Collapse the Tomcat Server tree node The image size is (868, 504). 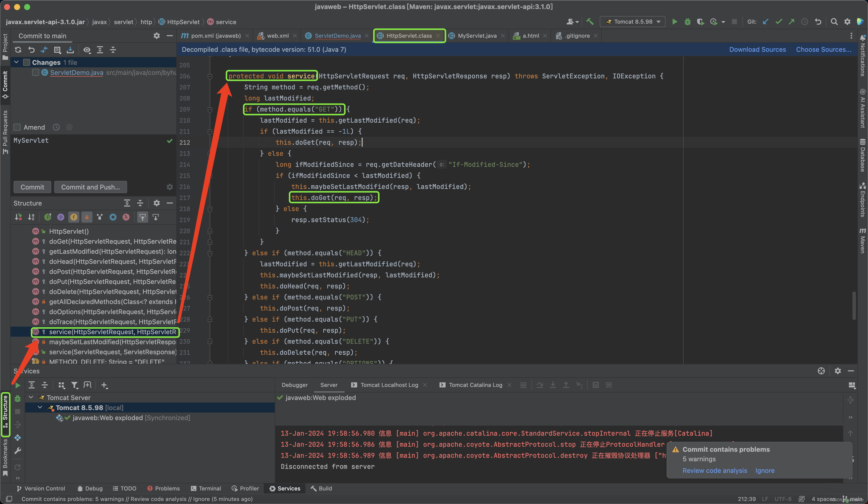point(31,397)
